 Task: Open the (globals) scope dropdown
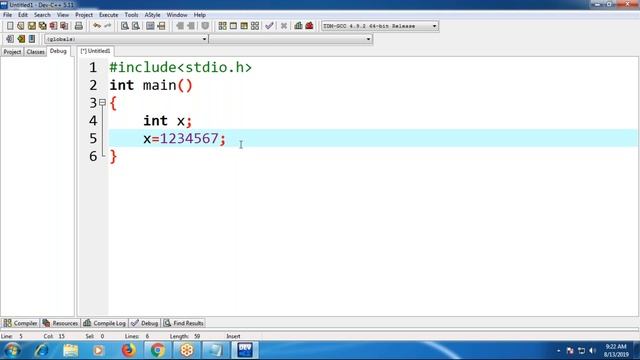click(126, 39)
